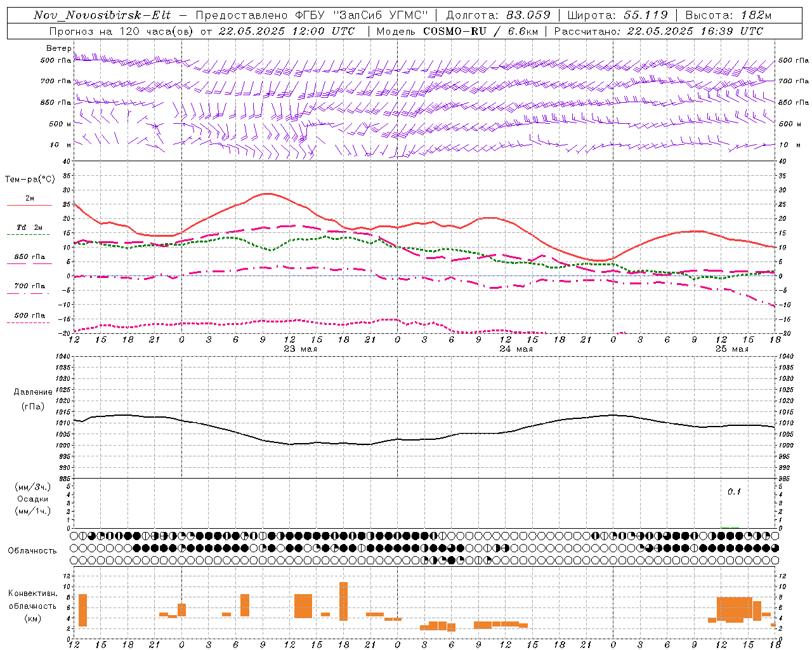Click the 'Тем-ра(°C)' temperature panel label
The width and height of the screenshot is (812, 650).
[30, 180]
